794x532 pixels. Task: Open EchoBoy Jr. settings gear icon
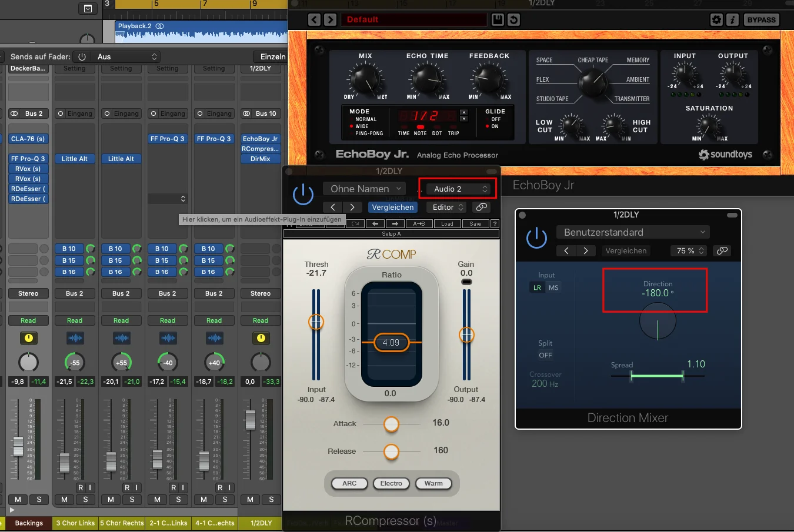point(716,20)
